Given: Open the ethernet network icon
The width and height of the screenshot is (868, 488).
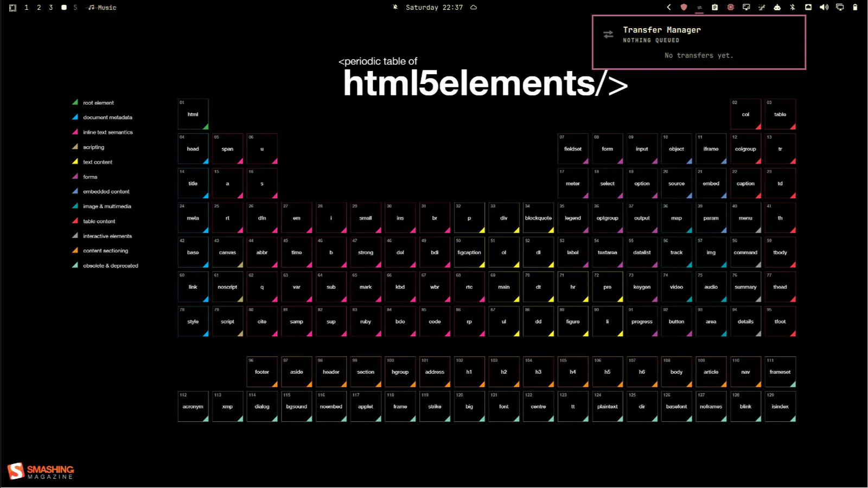Looking at the screenshot, I should point(808,7).
